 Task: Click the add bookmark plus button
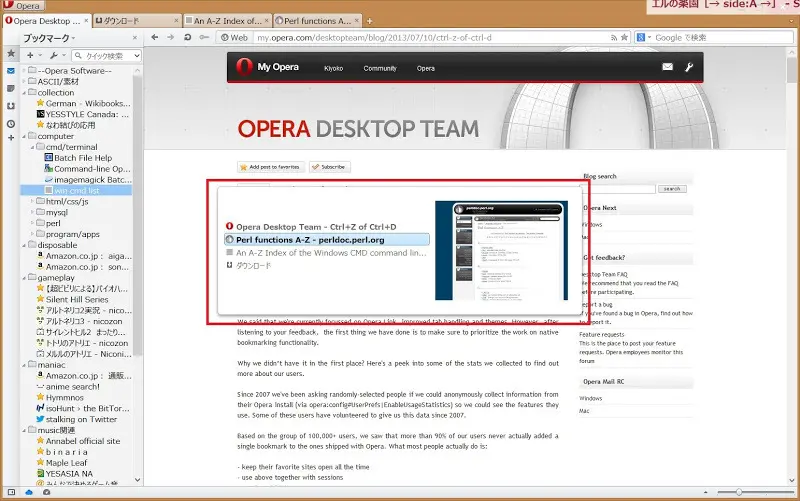(31, 55)
